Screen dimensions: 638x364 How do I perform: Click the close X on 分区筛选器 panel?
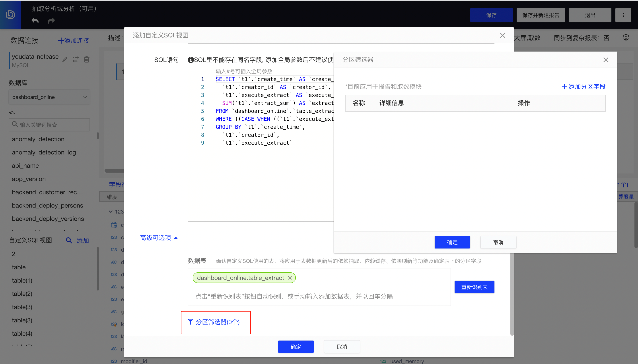[x=606, y=60]
